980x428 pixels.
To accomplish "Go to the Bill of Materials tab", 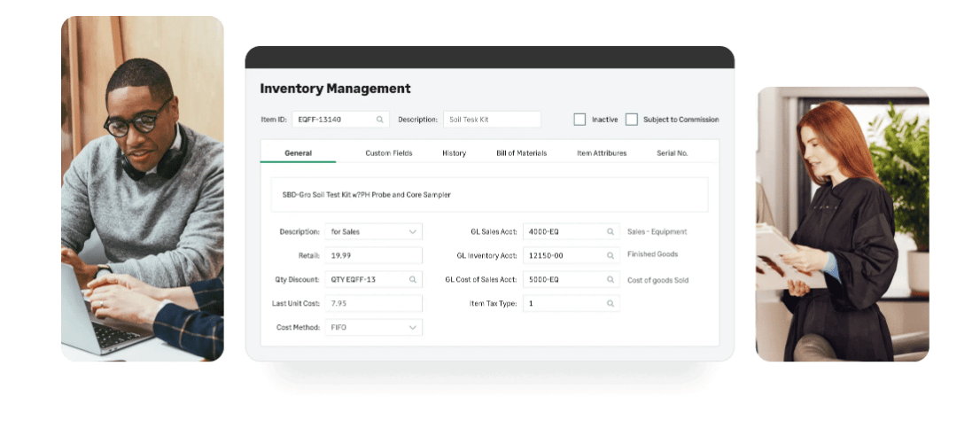I will point(521,153).
